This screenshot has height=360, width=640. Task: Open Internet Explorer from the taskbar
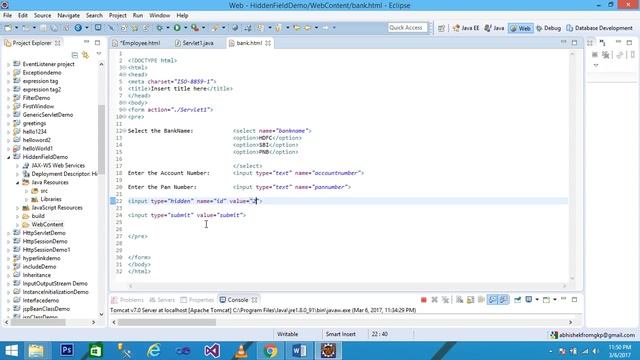point(153,351)
